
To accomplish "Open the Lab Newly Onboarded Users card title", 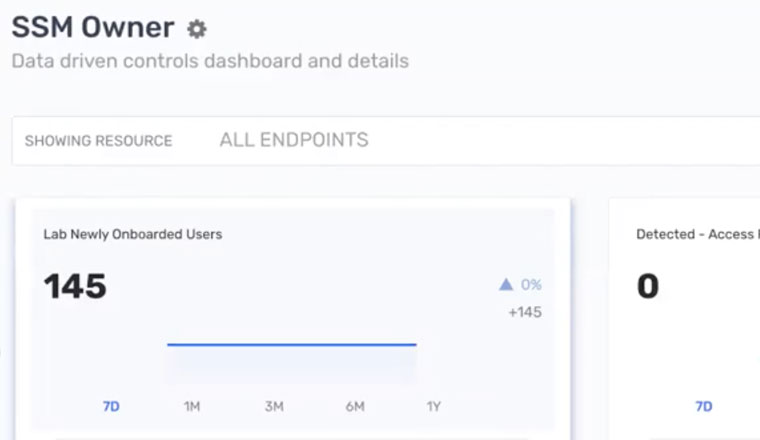I will 132,234.
